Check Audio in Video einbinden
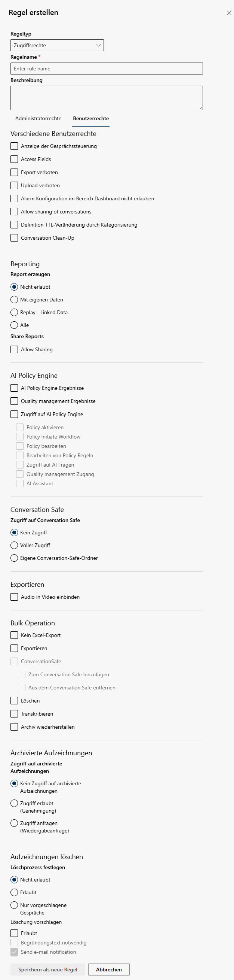234x980 pixels. 15,597
